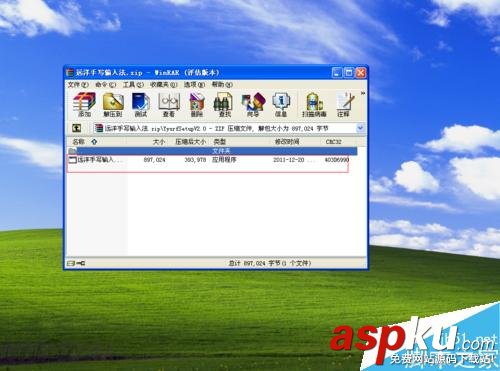This screenshot has width=500, height=371.
Task: Click the status bar total size text
Action: 270,263
